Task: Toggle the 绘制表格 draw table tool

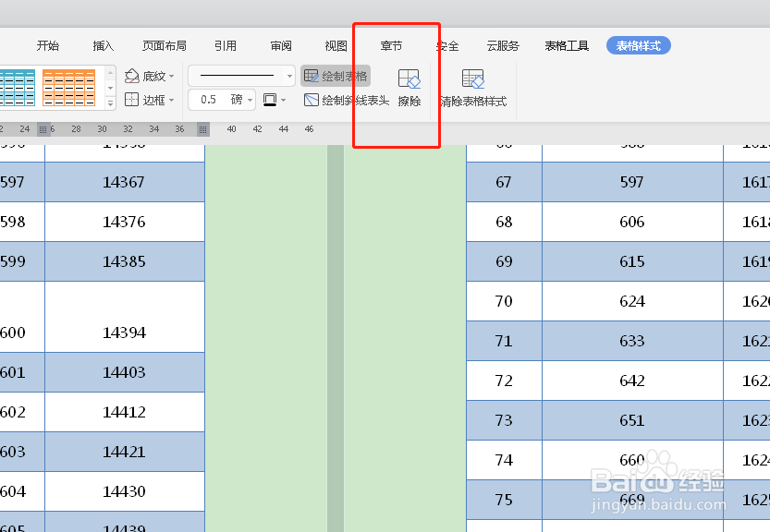Action: click(x=336, y=76)
